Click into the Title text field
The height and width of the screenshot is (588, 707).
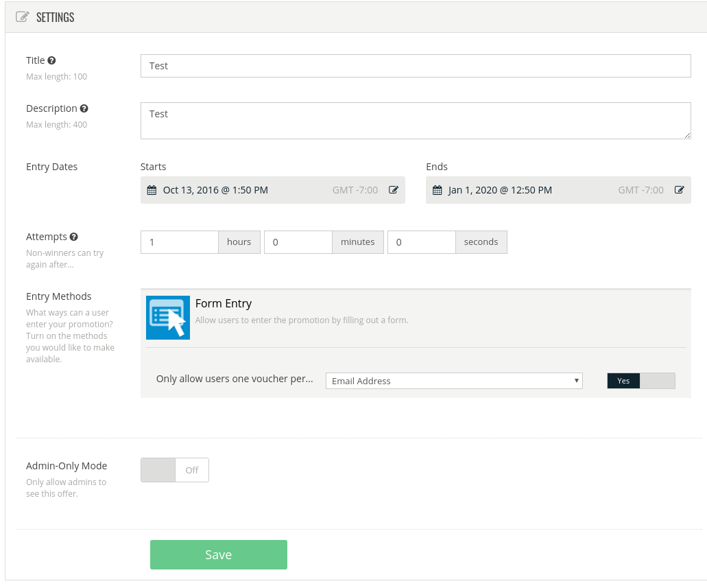point(415,66)
